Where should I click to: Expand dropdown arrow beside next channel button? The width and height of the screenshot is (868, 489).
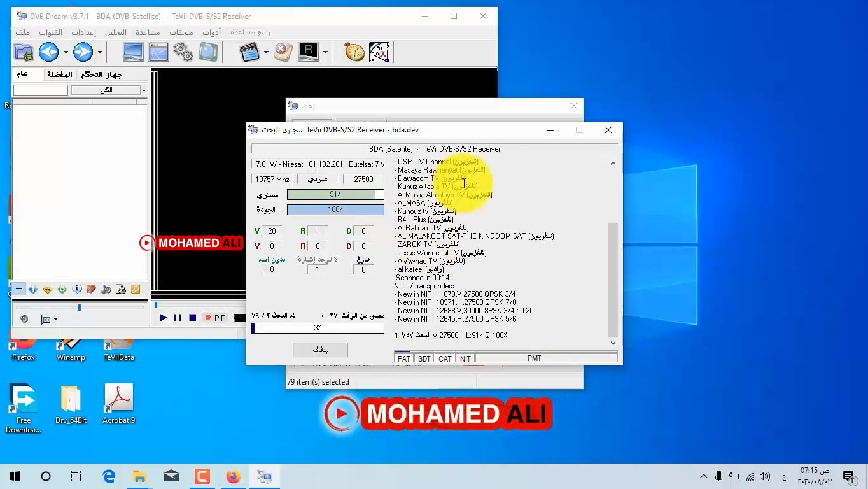click(x=100, y=52)
